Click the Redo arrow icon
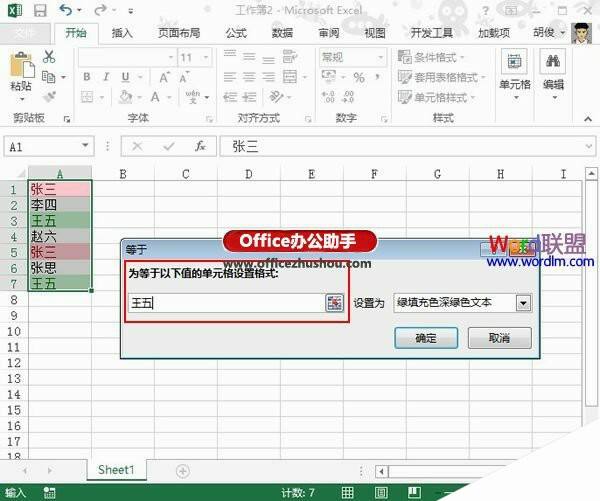This screenshot has width=600, height=501. [101, 10]
